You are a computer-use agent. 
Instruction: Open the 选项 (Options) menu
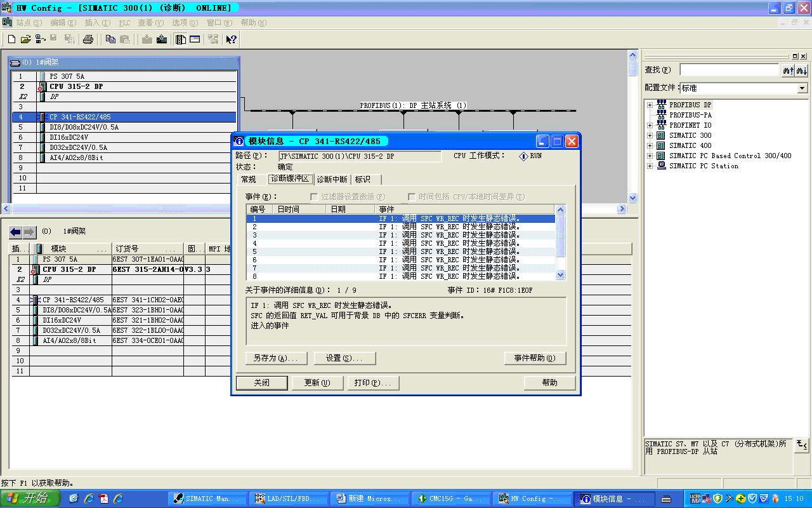click(185, 22)
